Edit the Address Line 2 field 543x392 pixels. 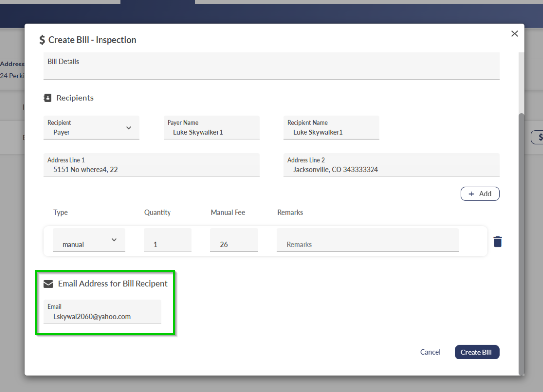(391, 165)
